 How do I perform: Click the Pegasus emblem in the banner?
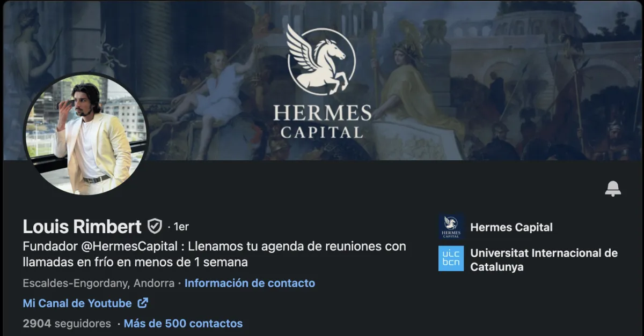pos(321,59)
